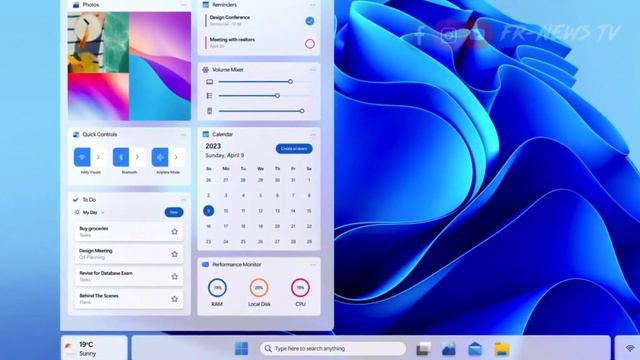This screenshot has width=640, height=360.
Task: Star the Behind The Scenes task
Action: click(x=175, y=299)
